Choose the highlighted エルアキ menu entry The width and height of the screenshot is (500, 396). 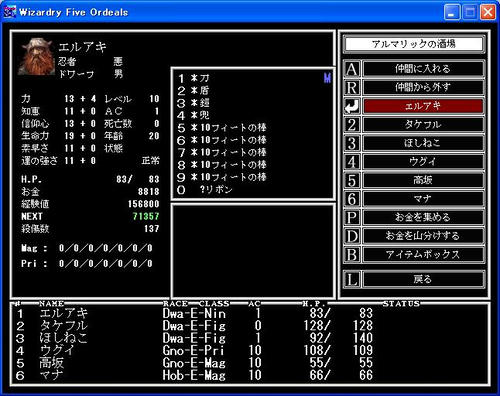[x=423, y=106]
